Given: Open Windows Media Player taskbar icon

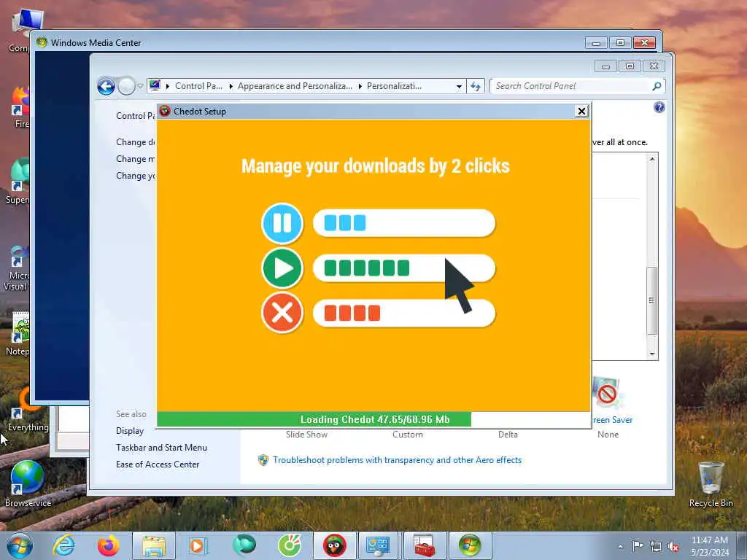Looking at the screenshot, I should click(197, 545).
